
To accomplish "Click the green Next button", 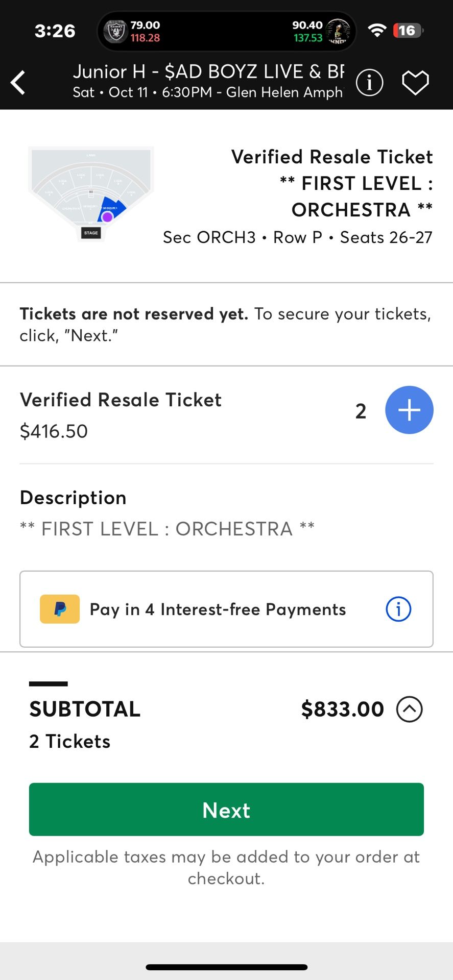I will coord(226,810).
